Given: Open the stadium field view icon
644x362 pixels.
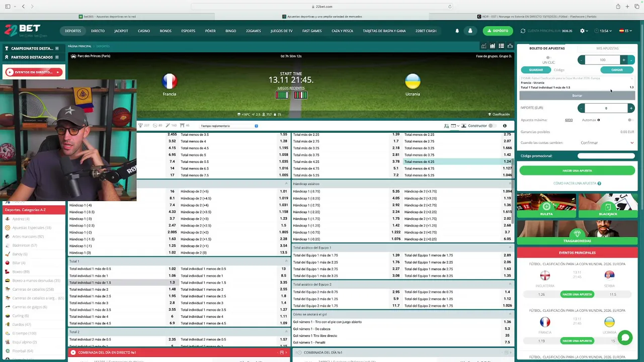Looking at the screenshot, I should [x=510, y=46].
